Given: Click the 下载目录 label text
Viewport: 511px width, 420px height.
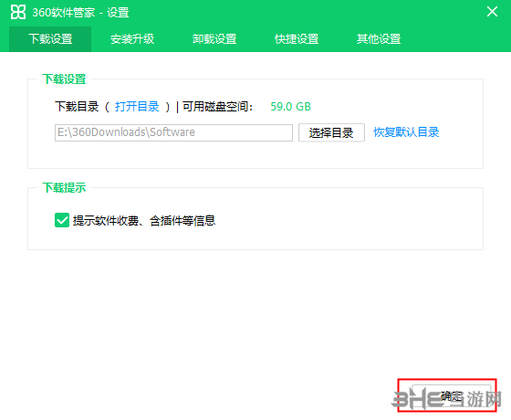Looking at the screenshot, I should [x=77, y=107].
